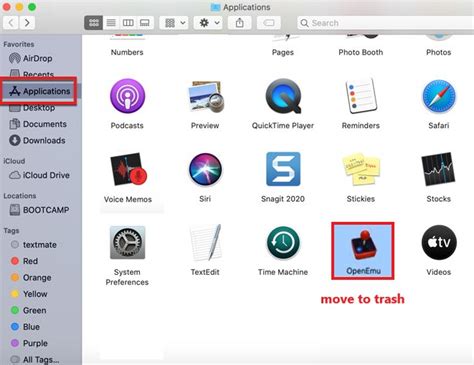
Task: Click the Search field
Action: 385,23
